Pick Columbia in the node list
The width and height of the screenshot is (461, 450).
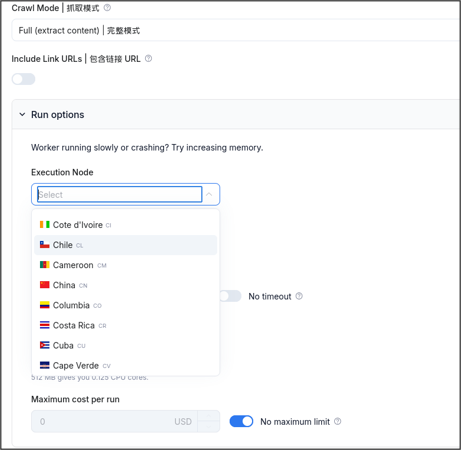pos(125,305)
